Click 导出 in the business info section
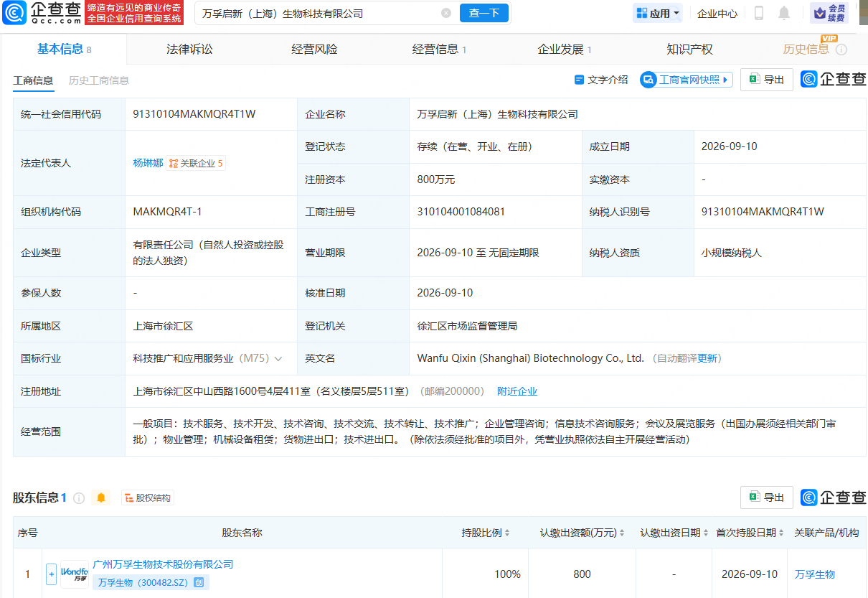 pyautogui.click(x=767, y=80)
